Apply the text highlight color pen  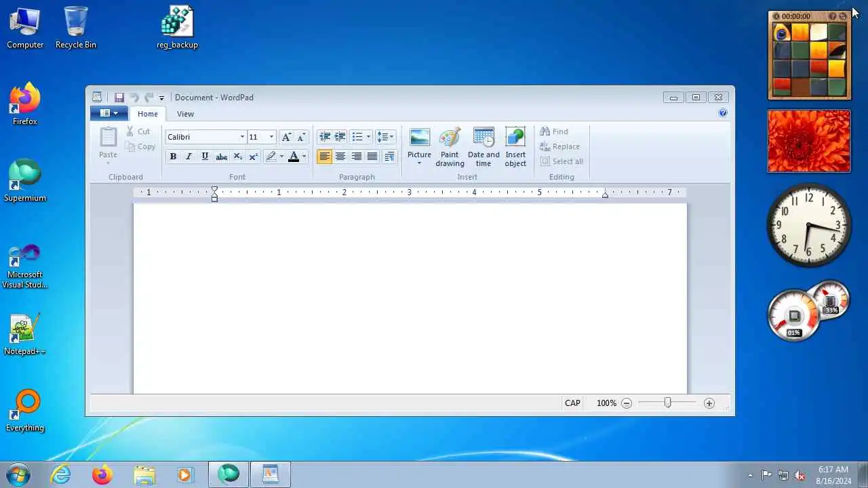271,157
